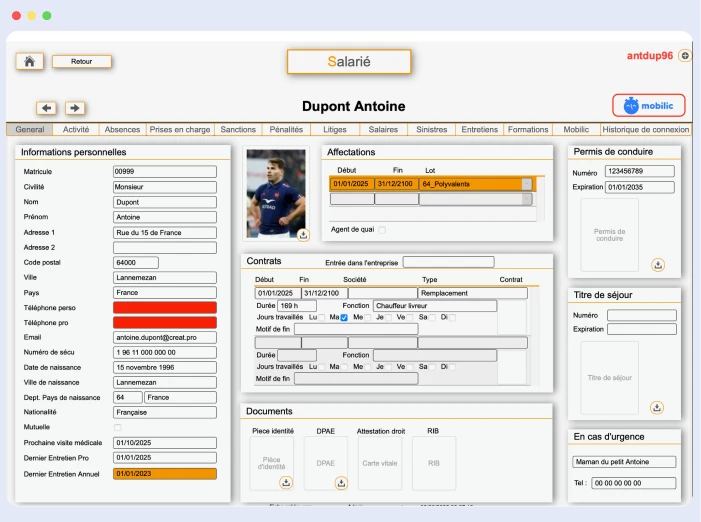Go to next employee with right arrow
This screenshot has width=701, height=522.
(x=75, y=108)
